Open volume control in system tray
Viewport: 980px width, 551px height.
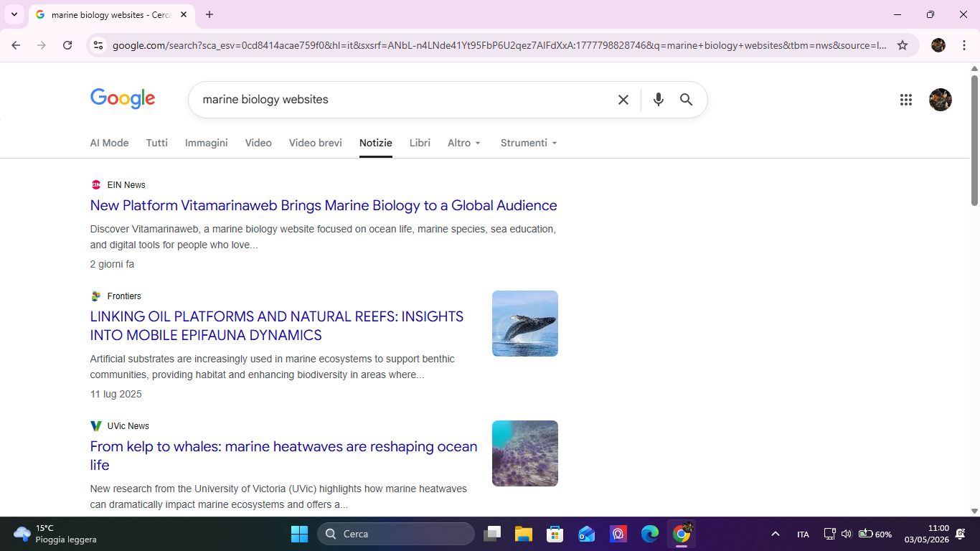(846, 534)
